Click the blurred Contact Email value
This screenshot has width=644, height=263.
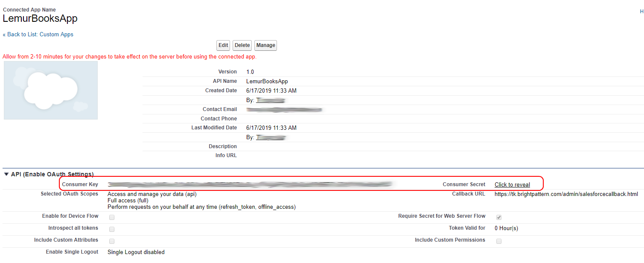(x=284, y=110)
